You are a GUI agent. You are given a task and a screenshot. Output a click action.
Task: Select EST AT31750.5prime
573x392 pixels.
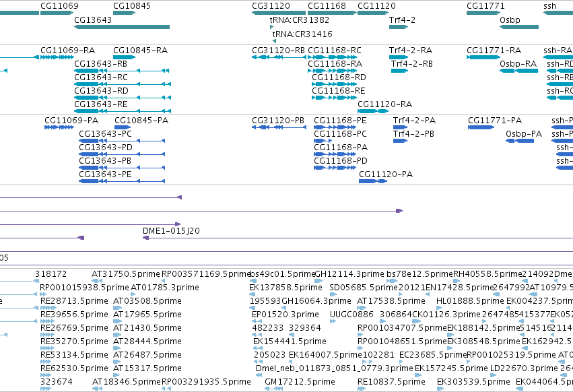point(126,274)
